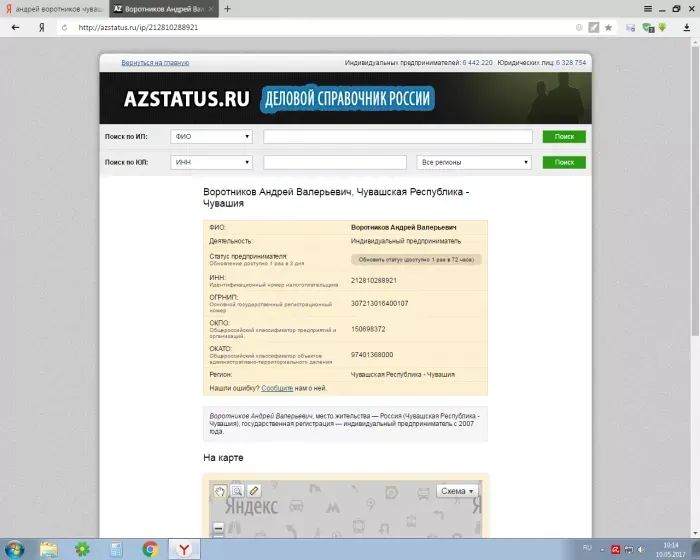Select the map magnifier zoom tool
This screenshot has height=560, width=700.
tap(237, 491)
